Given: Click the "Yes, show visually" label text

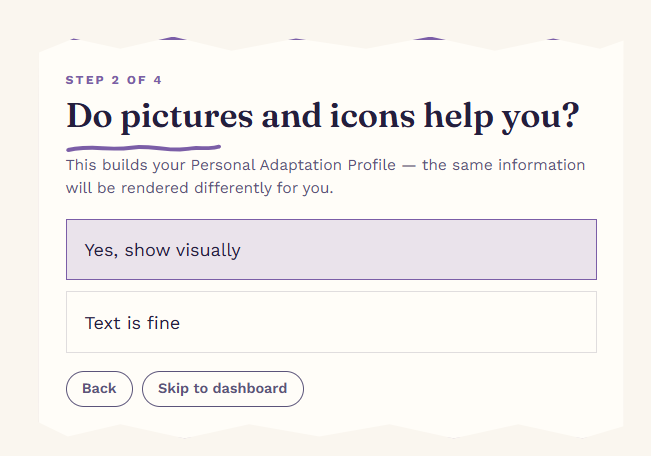Looking at the screenshot, I should [x=162, y=250].
